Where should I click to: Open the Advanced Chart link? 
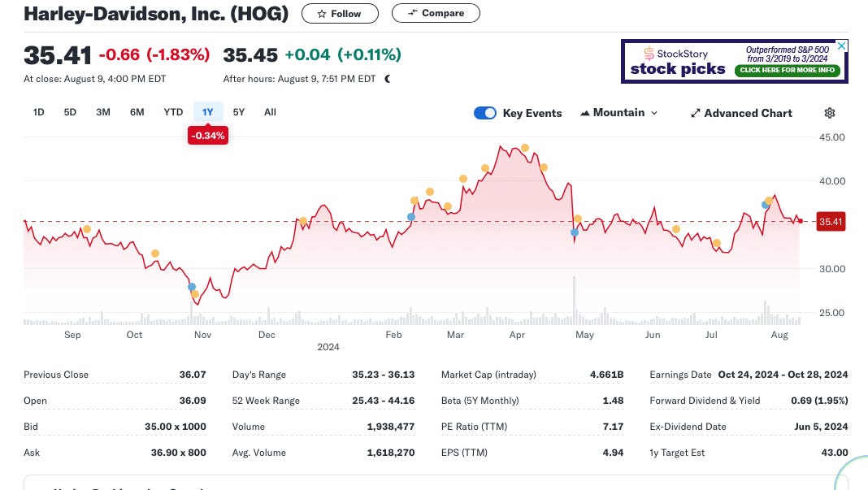[741, 113]
